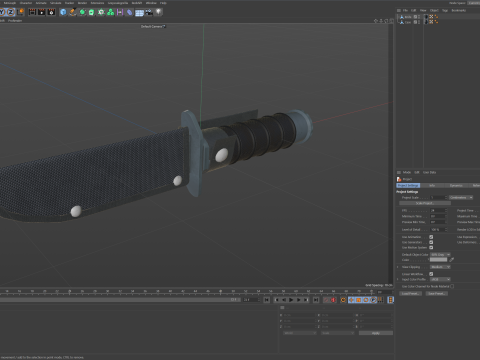This screenshot has width=480, height=360.
Task: Open the Extrude generator icon
Action: (x=91, y=12)
